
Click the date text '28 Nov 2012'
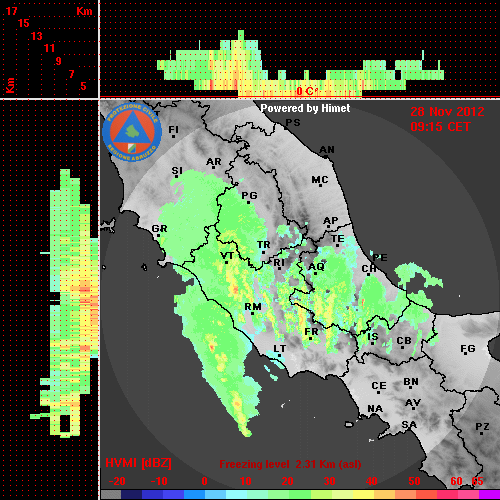tap(447, 112)
